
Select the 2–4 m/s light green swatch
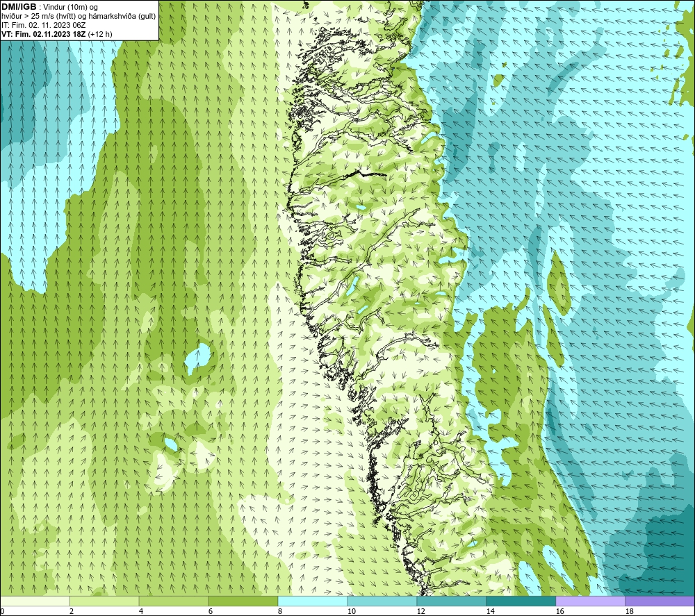coord(104,601)
